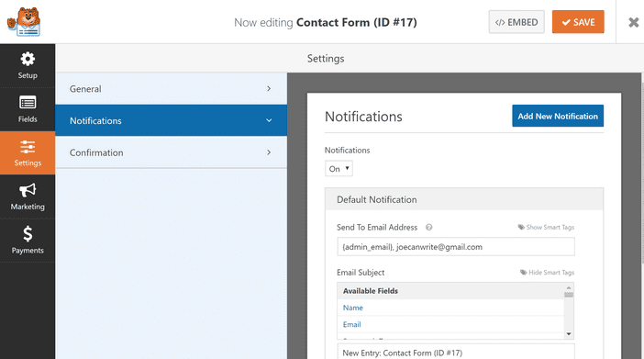Show Smart Tags for Send To Email

tap(546, 227)
